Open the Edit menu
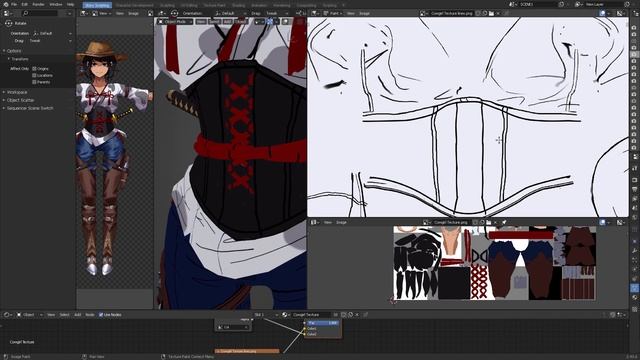 click(24, 4)
